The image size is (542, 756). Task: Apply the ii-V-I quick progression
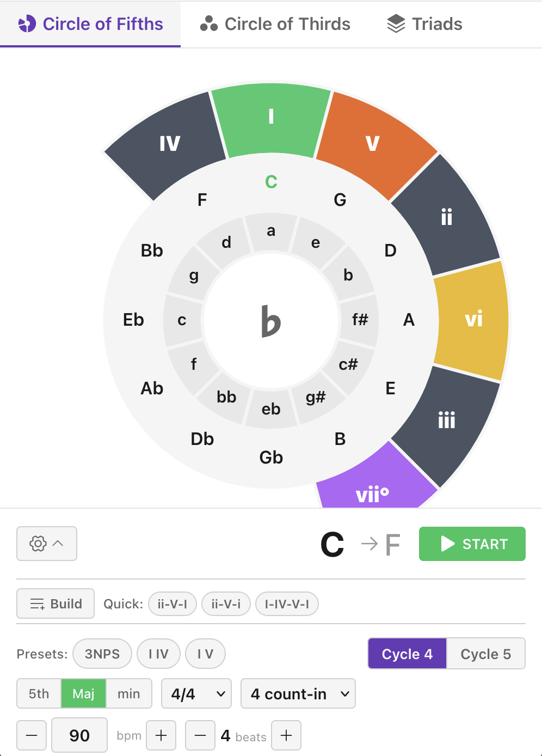172,603
